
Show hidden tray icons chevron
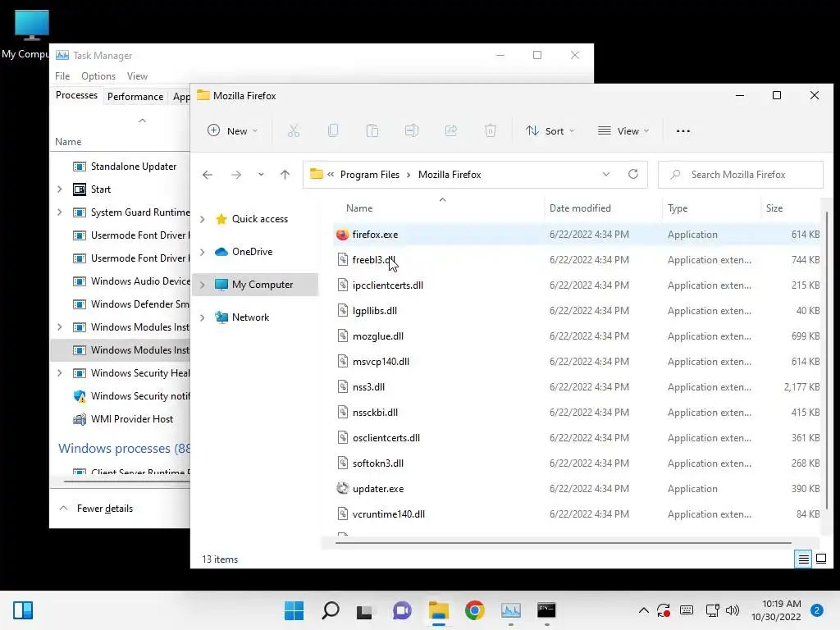pyautogui.click(x=644, y=610)
